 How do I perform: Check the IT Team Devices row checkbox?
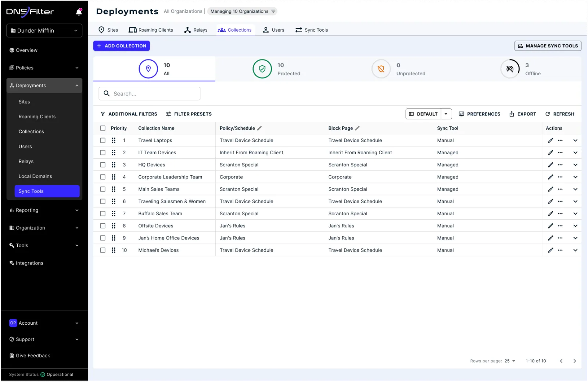(x=103, y=152)
